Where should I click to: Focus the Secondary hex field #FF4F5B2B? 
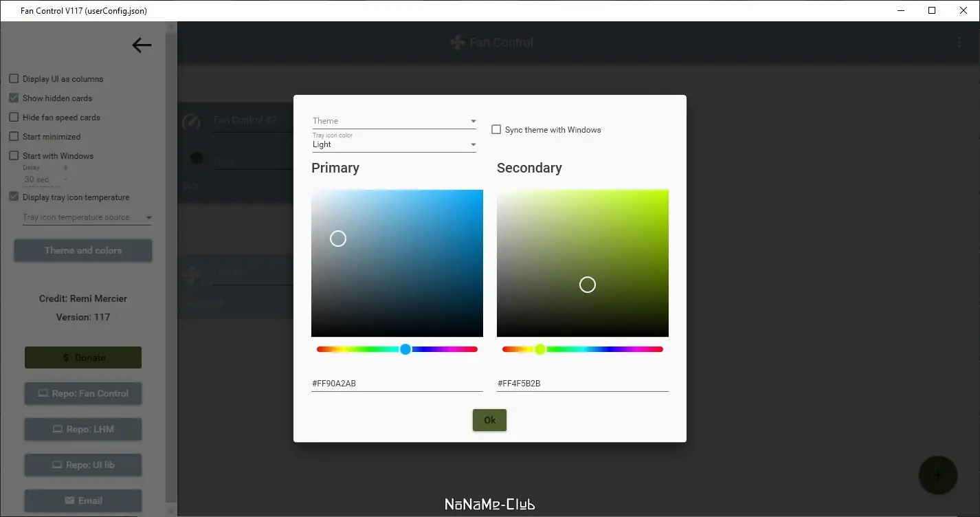[x=583, y=384]
